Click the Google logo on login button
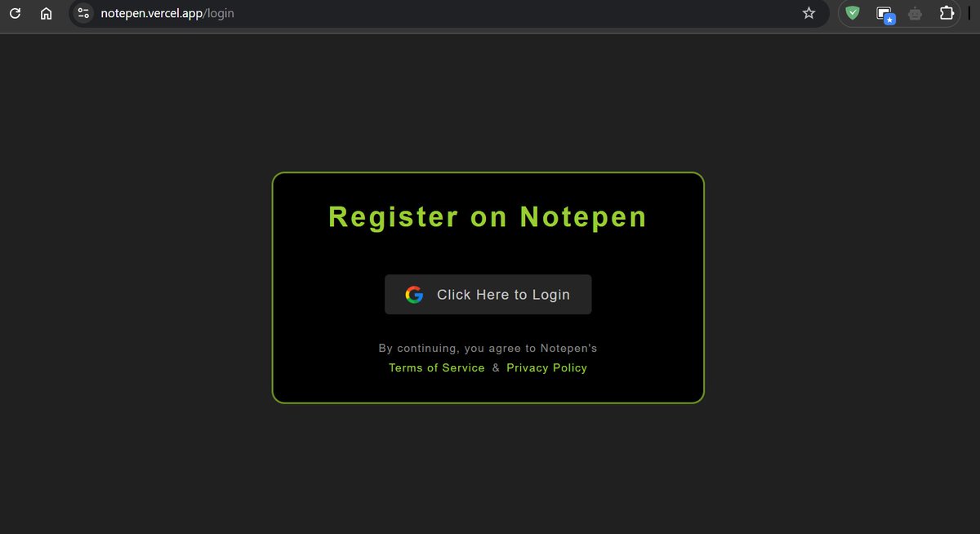980x534 pixels. (x=414, y=295)
